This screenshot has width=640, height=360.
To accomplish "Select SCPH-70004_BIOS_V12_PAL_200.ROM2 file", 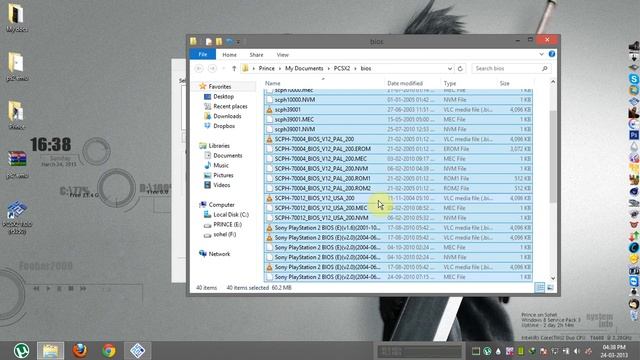I will 398,188.
